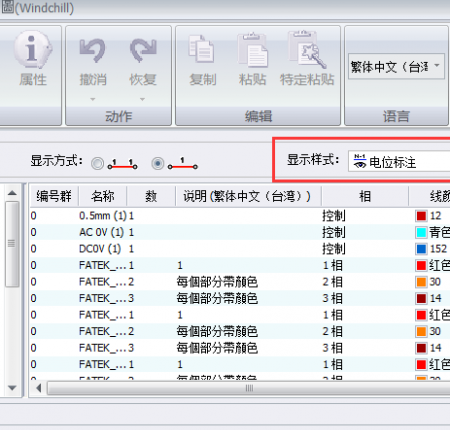Expand the 恢复 dropdown arrow
Screen dimensions: 450x430
click(x=142, y=99)
